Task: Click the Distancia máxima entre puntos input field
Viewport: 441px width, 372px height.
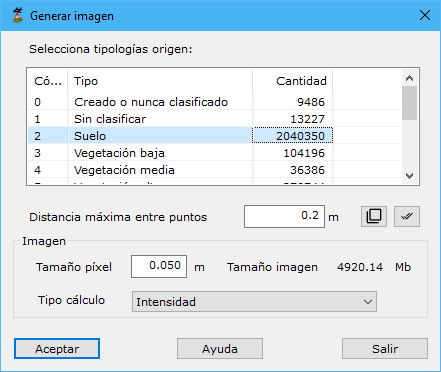Action: click(x=284, y=216)
